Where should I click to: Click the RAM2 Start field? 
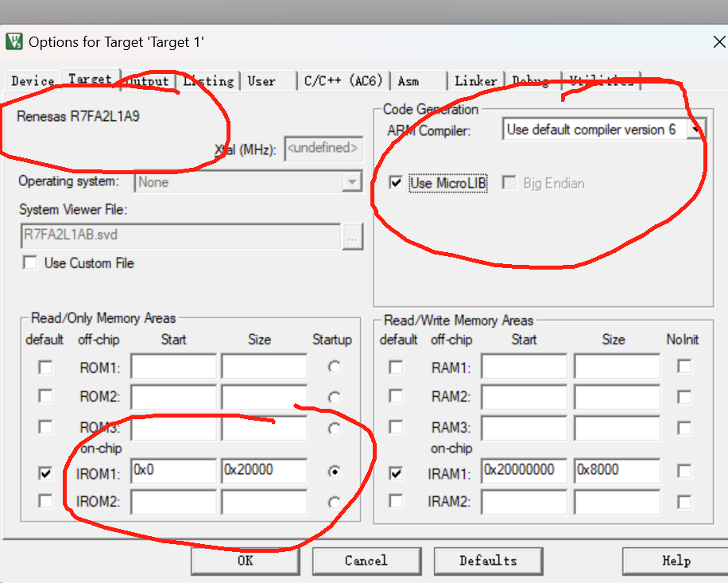[x=525, y=396]
